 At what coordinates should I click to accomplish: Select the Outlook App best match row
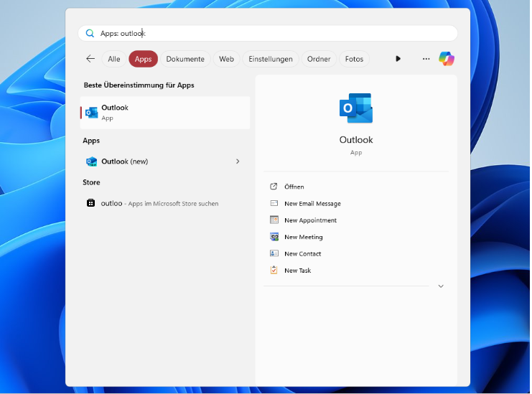[165, 113]
